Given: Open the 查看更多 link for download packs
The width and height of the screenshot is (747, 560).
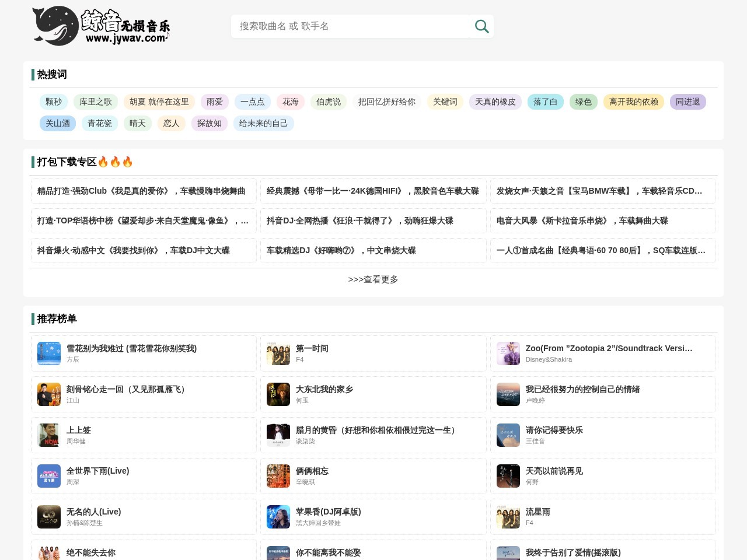Looking at the screenshot, I should [x=373, y=279].
